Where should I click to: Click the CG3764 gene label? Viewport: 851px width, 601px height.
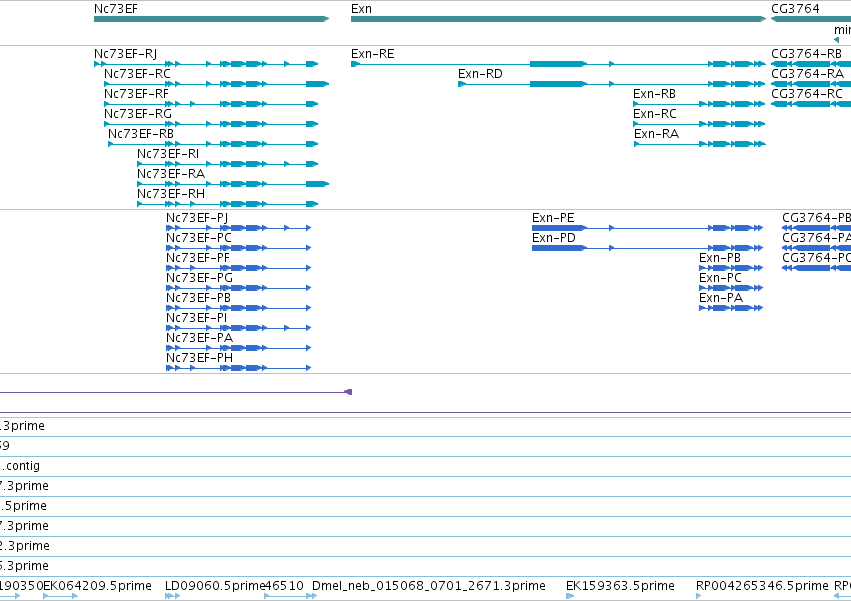coord(795,9)
